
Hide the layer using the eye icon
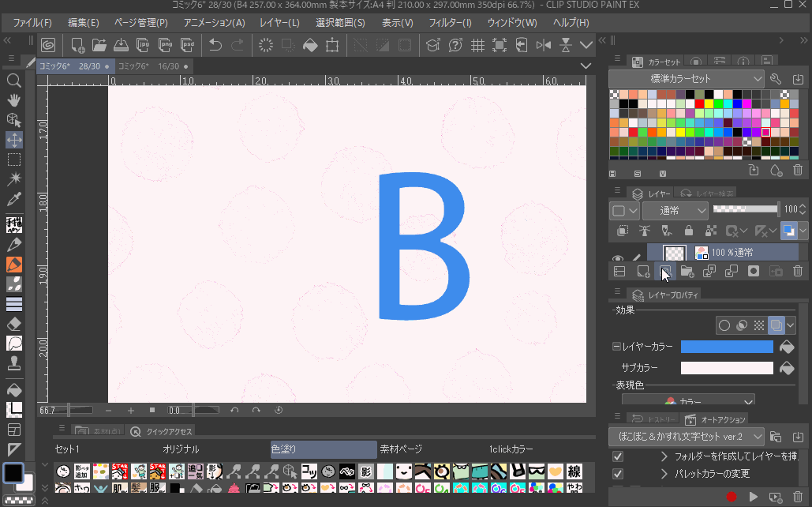(x=618, y=257)
